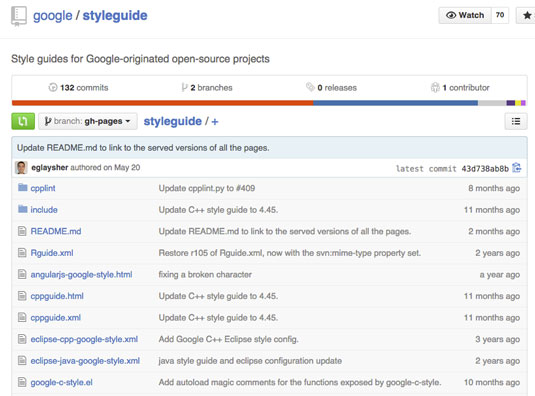Click the gray language bar segment

(492, 103)
